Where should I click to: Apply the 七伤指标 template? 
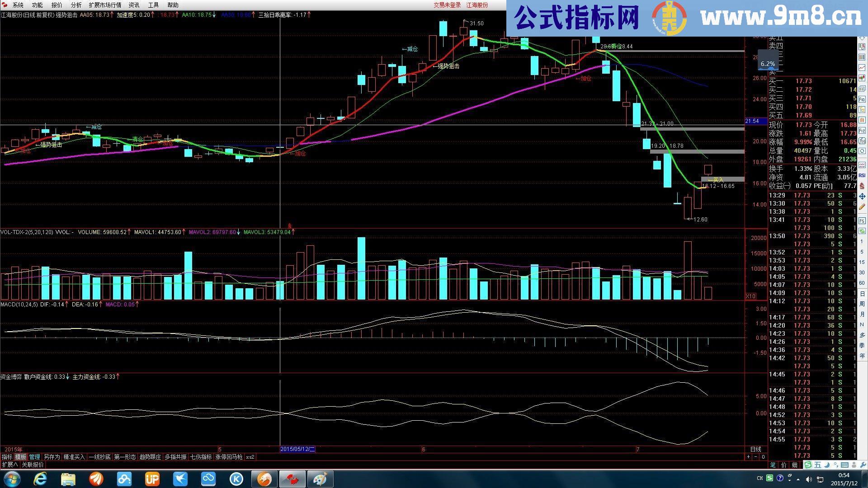click(201, 457)
